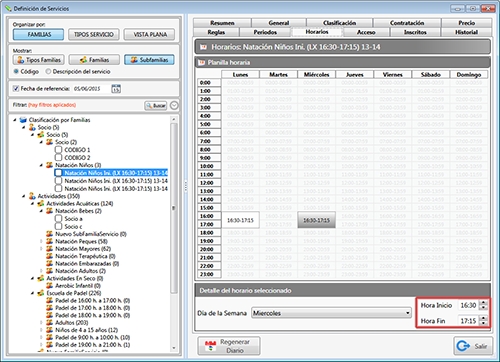Click the Aerobic Infantil (0) icon
Image resolution: width=500 pixels, height=362 pixels.
coord(49,285)
